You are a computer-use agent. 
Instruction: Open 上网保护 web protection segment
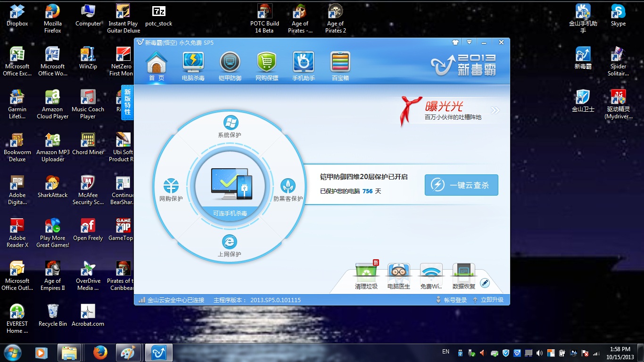coord(230,246)
